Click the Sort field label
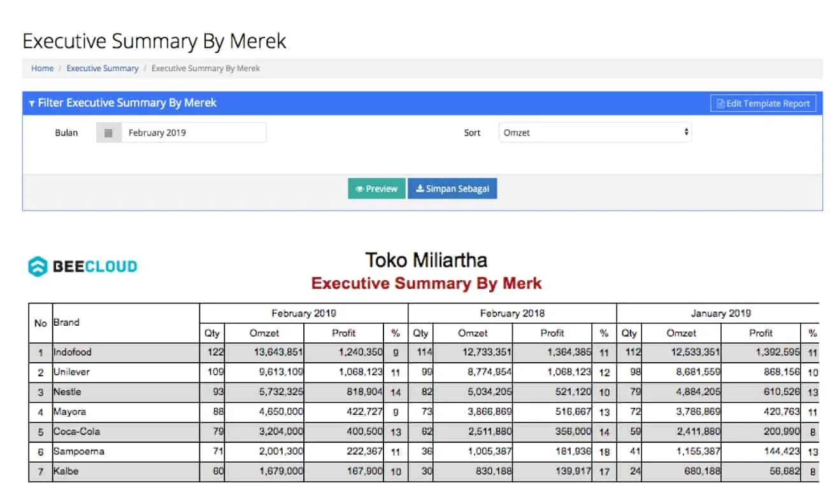The width and height of the screenshot is (837, 504). pos(472,133)
